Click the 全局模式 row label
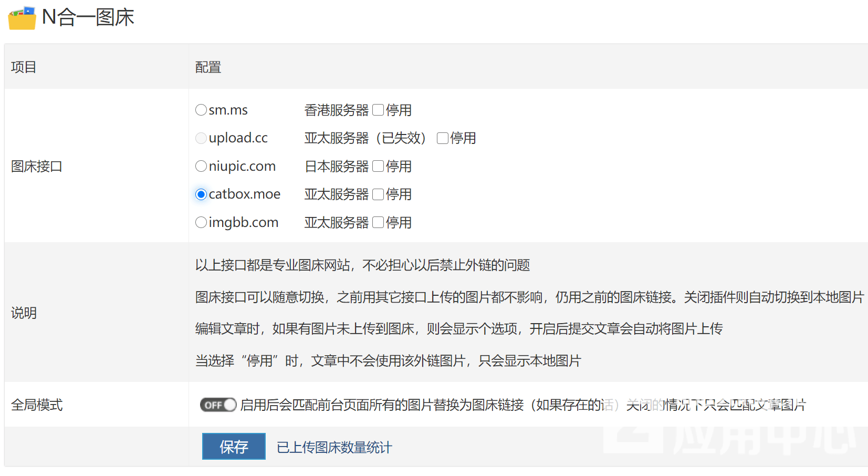The height and width of the screenshot is (476, 868). point(37,405)
